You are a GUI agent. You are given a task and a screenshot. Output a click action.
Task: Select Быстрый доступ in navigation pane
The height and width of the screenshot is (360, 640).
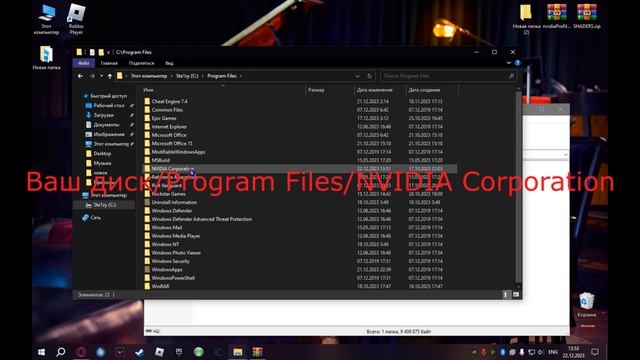click(109, 96)
